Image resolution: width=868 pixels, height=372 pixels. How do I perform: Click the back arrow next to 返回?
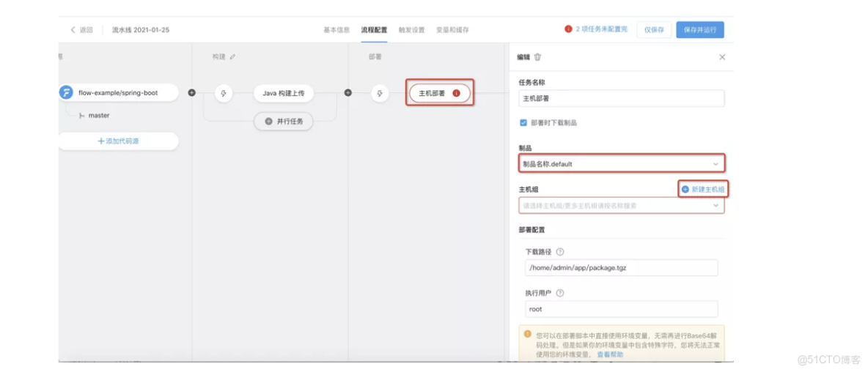click(x=73, y=30)
